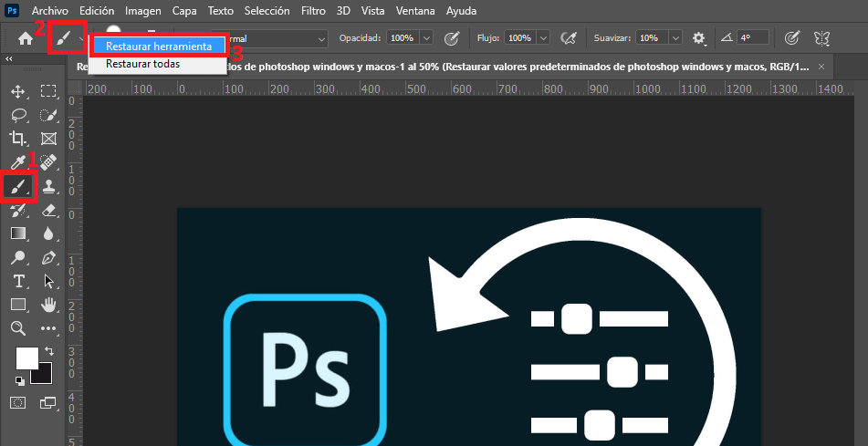Choose Restaurar herramienta from the context menu
Screen dimensions: 868x446
coord(158,47)
